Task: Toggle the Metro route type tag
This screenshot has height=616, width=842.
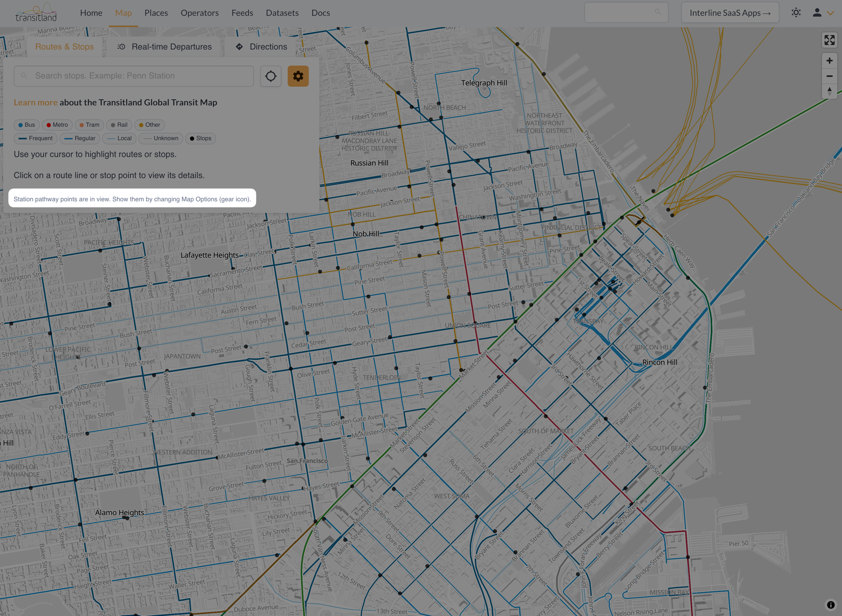Action: coord(57,125)
